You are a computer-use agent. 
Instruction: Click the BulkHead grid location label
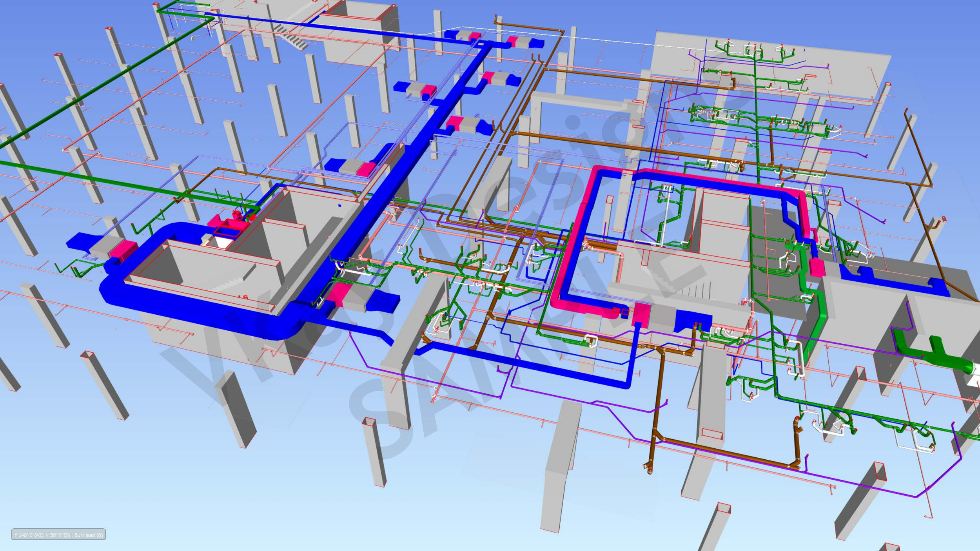click(x=58, y=535)
